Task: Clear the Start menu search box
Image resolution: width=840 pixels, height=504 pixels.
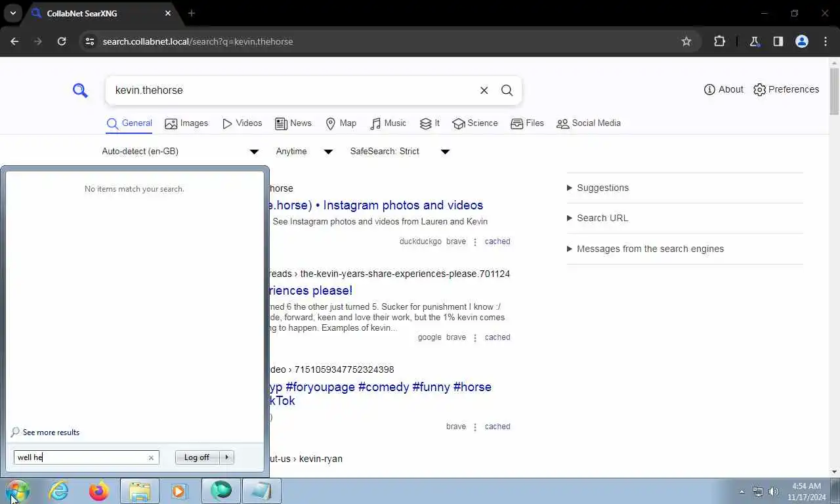Action: point(151,457)
